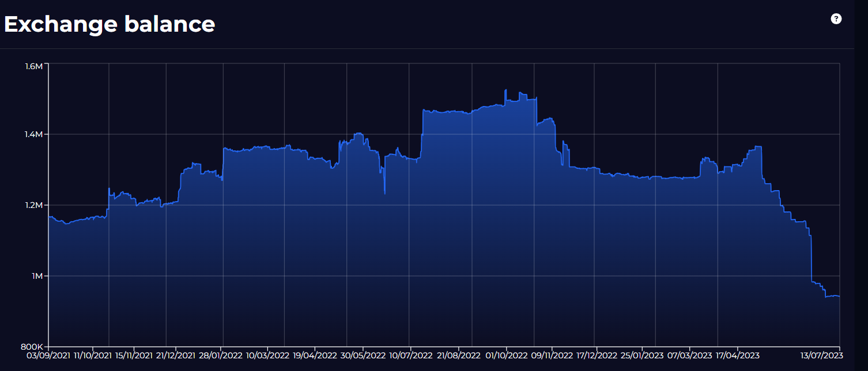Select the 11/10/2021 date label
Screen dimensions: 868x371
tap(93, 355)
